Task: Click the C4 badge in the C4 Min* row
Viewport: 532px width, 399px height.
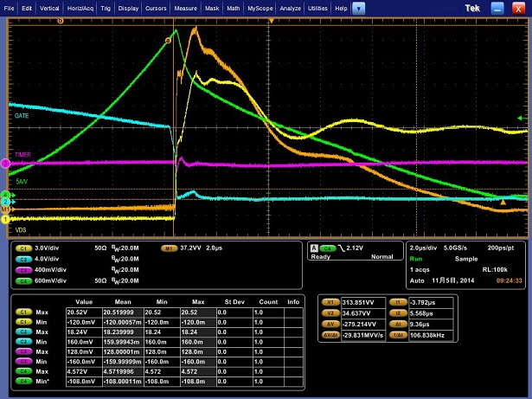Action: tap(23, 381)
